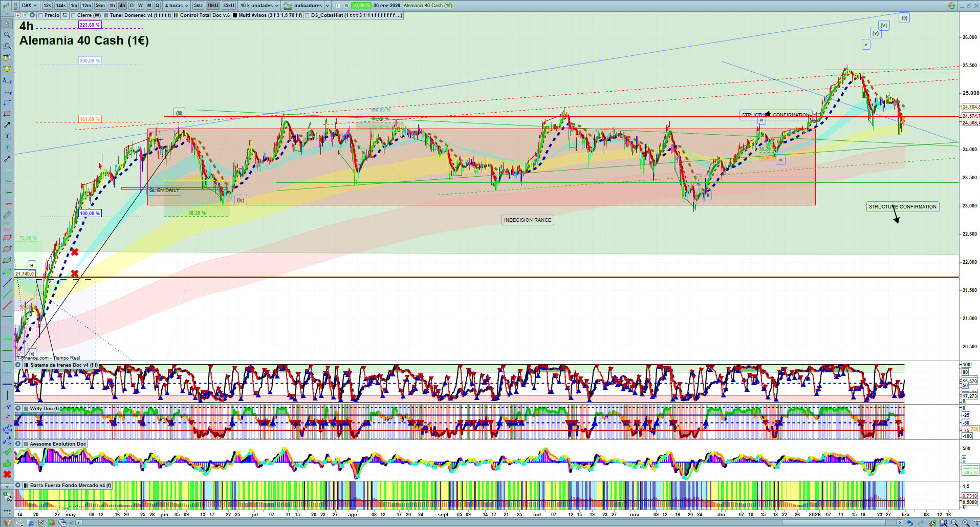Click the red X delete drawings icon
980x527 pixels.
point(7,475)
